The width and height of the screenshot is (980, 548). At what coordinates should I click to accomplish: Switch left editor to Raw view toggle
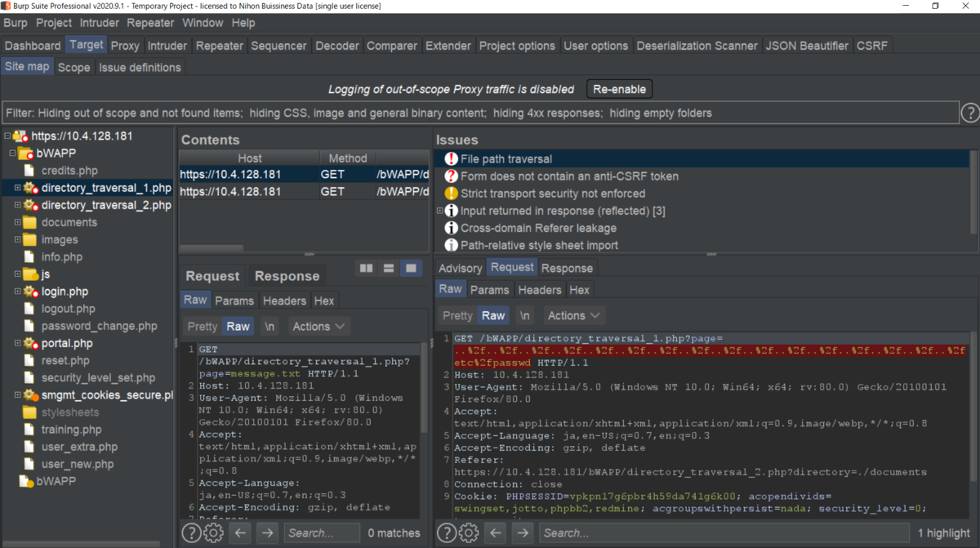click(238, 327)
